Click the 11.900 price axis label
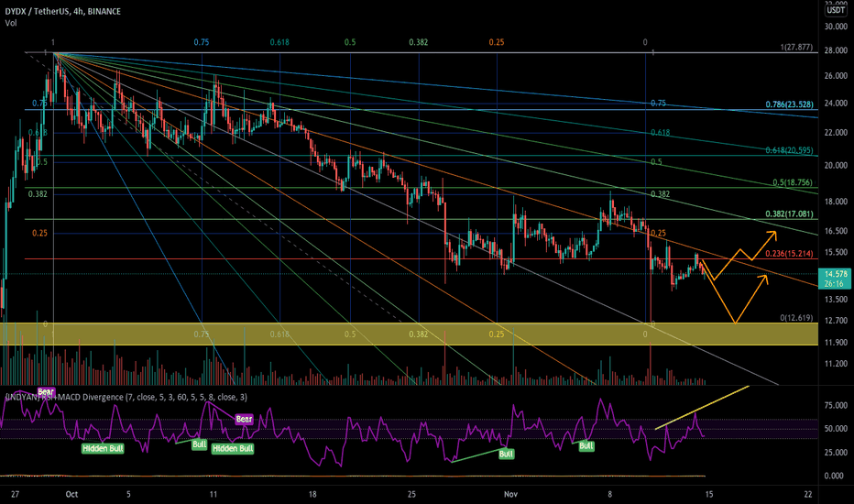The image size is (854, 504). click(x=836, y=342)
